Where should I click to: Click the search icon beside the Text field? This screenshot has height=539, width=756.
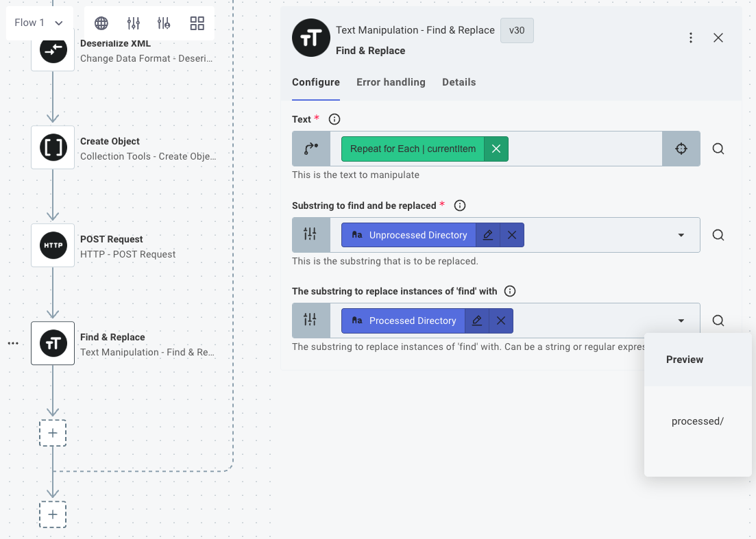pyautogui.click(x=718, y=149)
